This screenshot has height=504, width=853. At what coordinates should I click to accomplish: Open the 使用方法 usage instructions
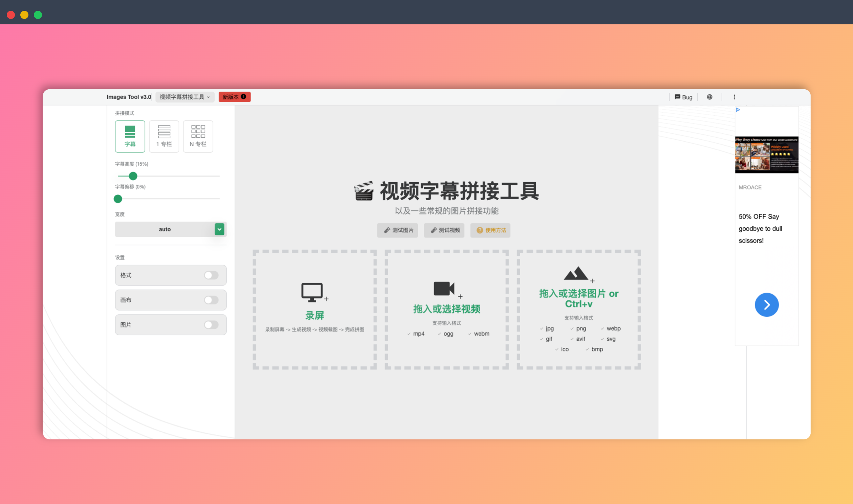(x=490, y=230)
